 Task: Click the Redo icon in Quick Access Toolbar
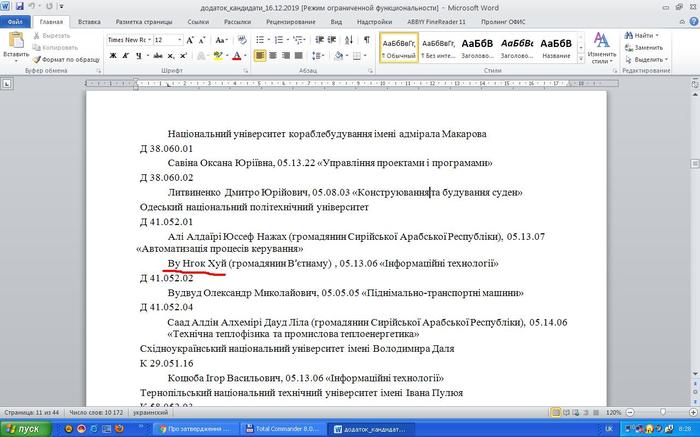49,6
